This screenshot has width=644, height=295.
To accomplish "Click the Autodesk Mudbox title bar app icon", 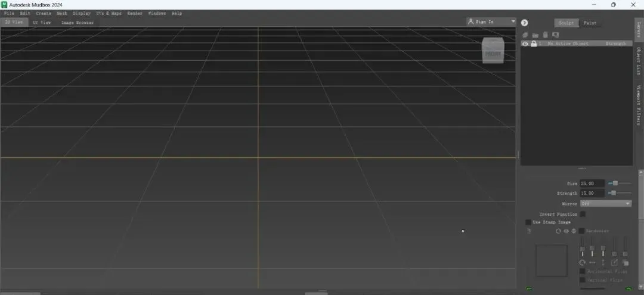I will tap(4, 5).
